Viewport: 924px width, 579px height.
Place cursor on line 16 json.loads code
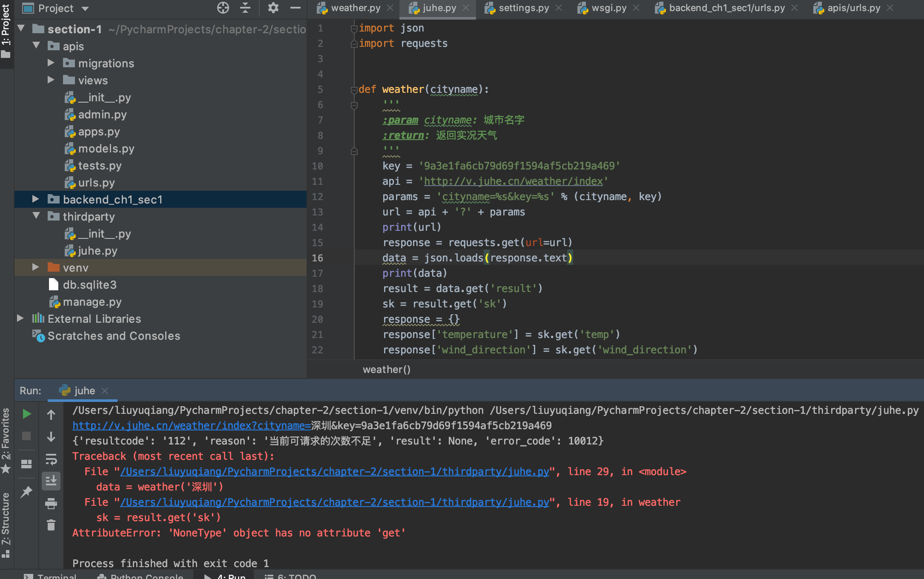coord(477,258)
